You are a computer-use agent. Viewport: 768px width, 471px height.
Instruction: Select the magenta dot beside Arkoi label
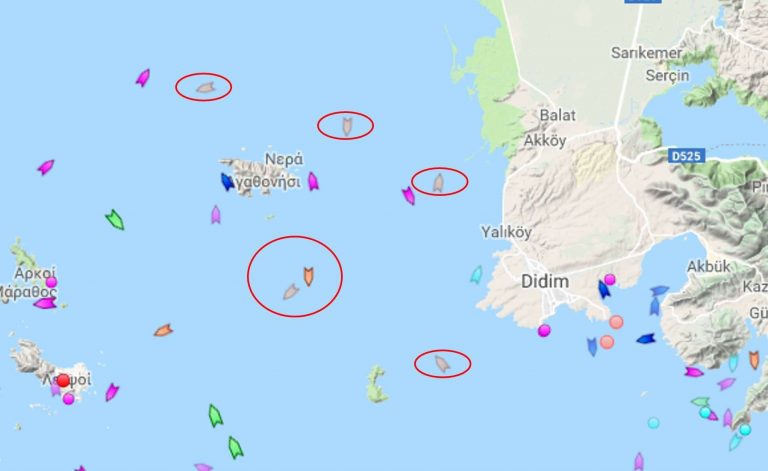point(51,282)
